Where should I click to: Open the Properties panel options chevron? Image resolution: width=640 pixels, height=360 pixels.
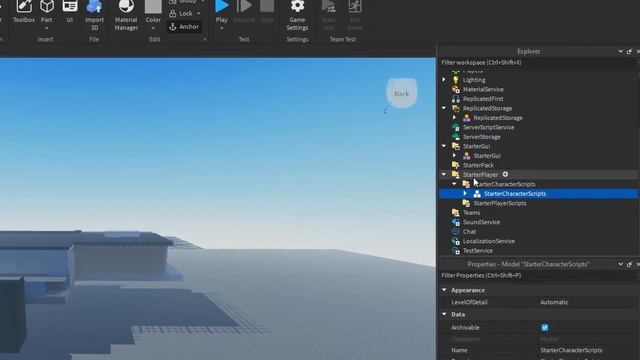[x=620, y=264]
